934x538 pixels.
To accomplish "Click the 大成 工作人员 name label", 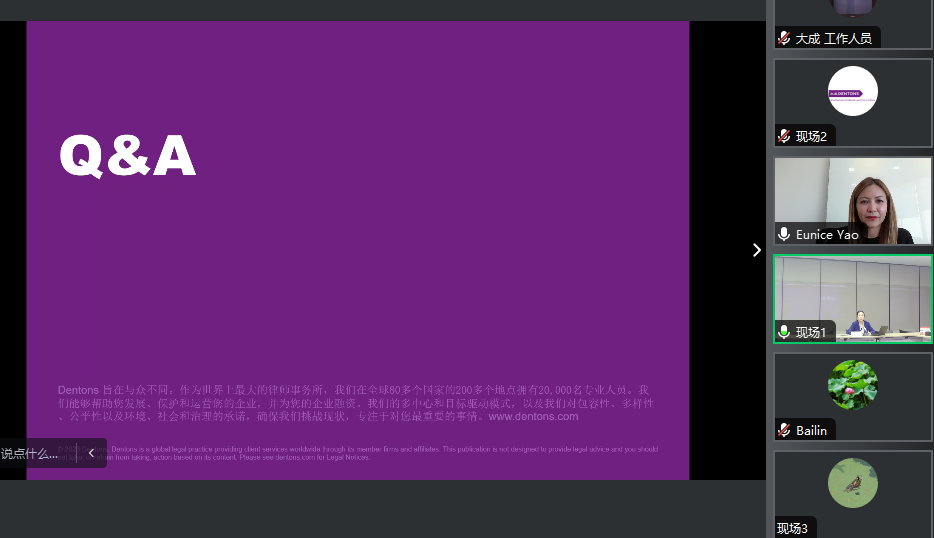I will click(x=834, y=39).
